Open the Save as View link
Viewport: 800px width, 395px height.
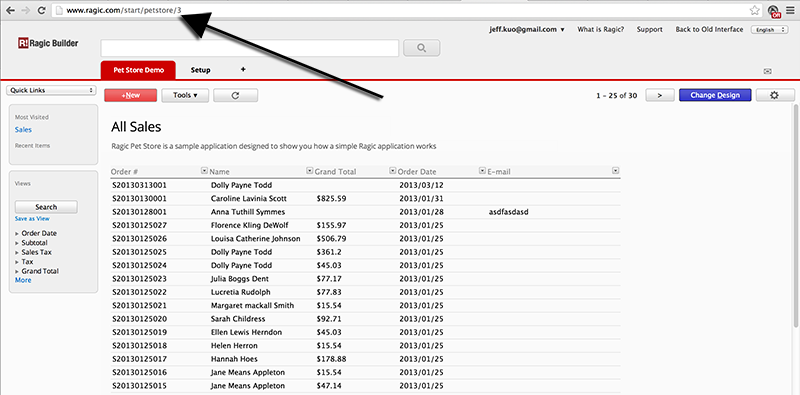32,218
